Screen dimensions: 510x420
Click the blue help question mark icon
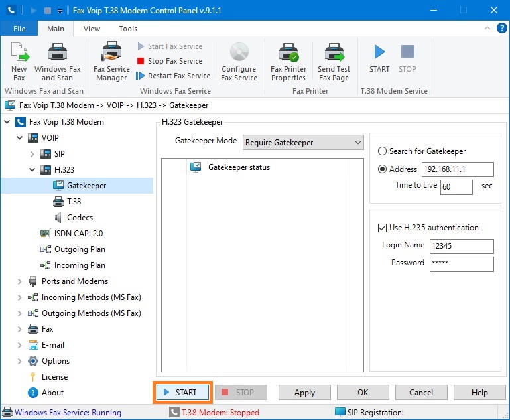pyautogui.click(x=501, y=29)
